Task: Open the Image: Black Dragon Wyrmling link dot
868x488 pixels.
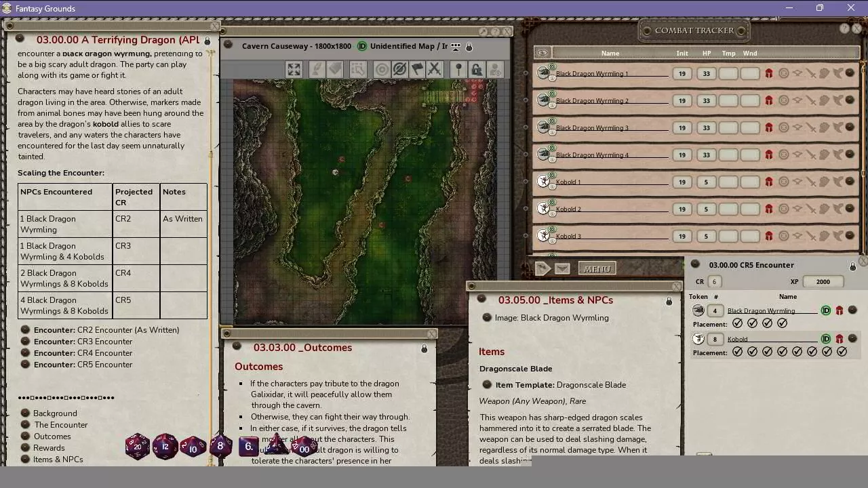Action: 487,318
